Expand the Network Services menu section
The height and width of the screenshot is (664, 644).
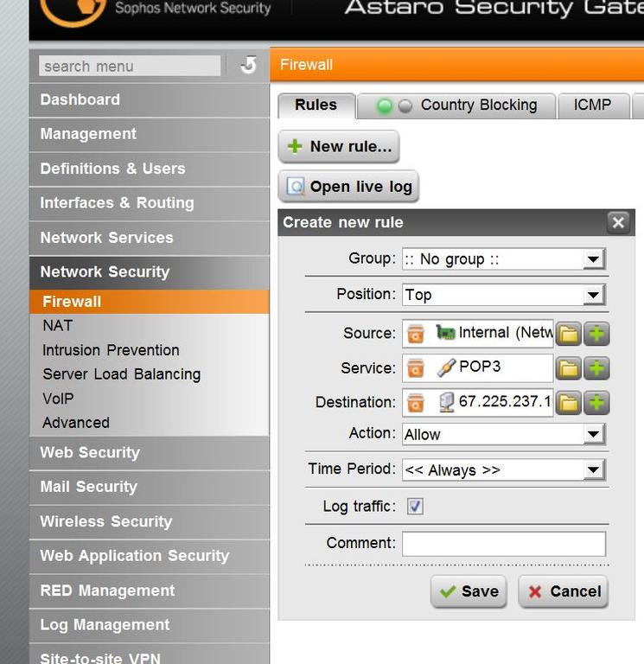(x=149, y=238)
